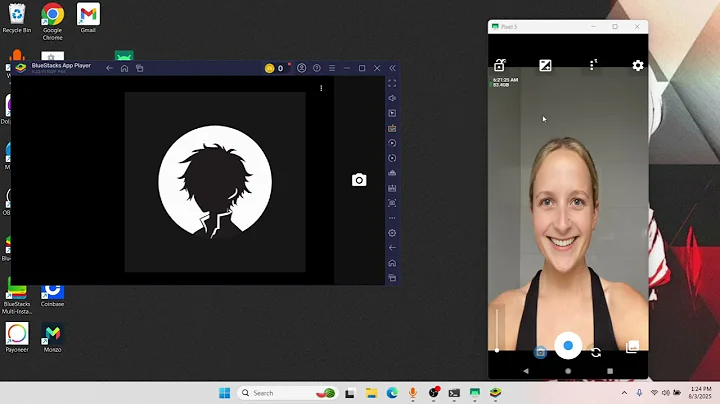Toggle the lock icon in Pixel 5 camera
720x404 pixels.
point(500,65)
